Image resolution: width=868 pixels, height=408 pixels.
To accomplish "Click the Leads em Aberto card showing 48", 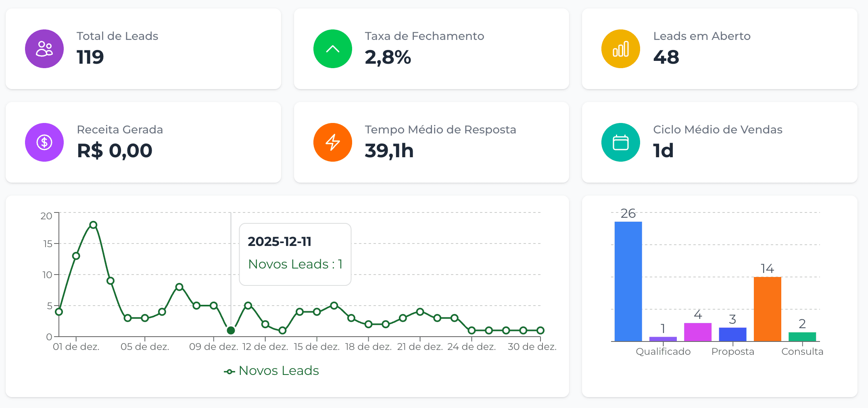I will [x=720, y=48].
